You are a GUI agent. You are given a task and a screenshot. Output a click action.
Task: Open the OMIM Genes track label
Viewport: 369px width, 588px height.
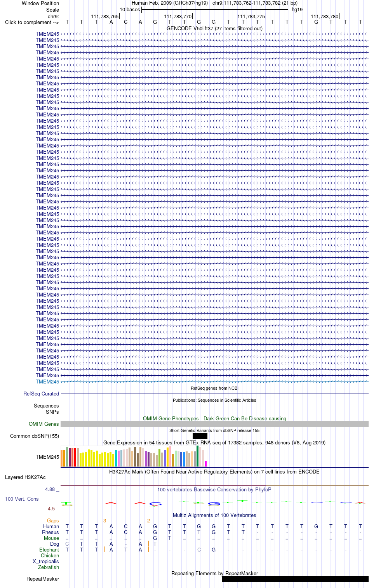(44, 424)
